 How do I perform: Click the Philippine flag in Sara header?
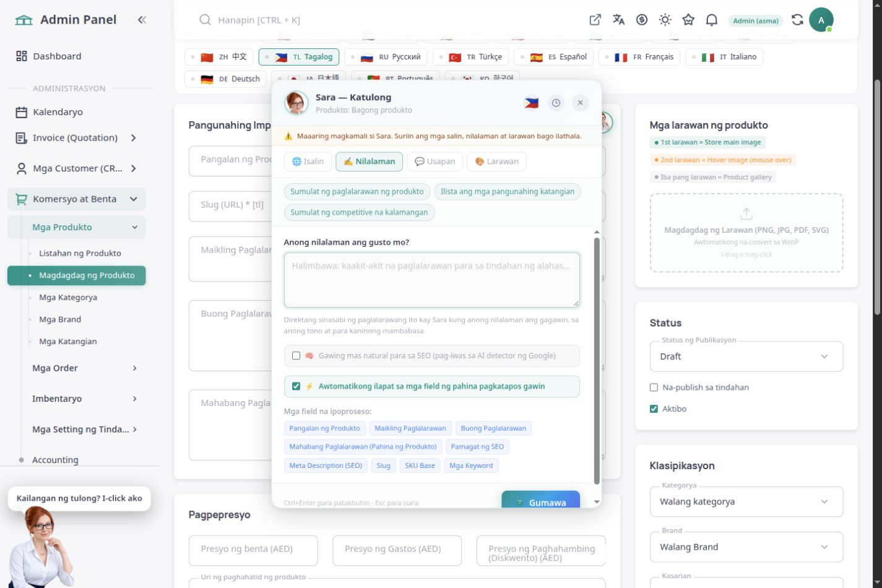click(x=531, y=103)
